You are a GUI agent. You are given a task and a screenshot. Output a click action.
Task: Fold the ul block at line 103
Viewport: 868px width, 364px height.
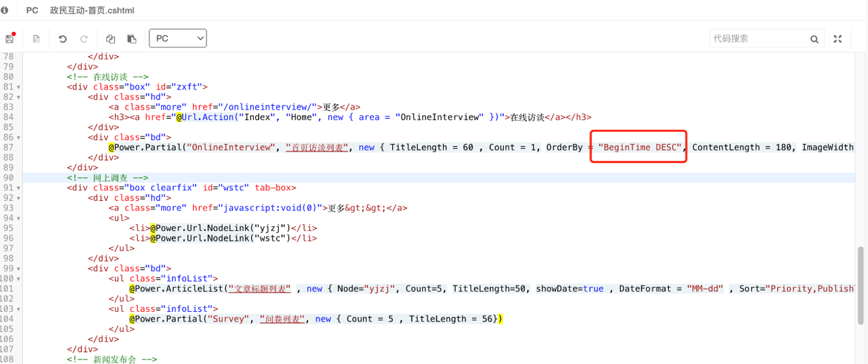19,309
